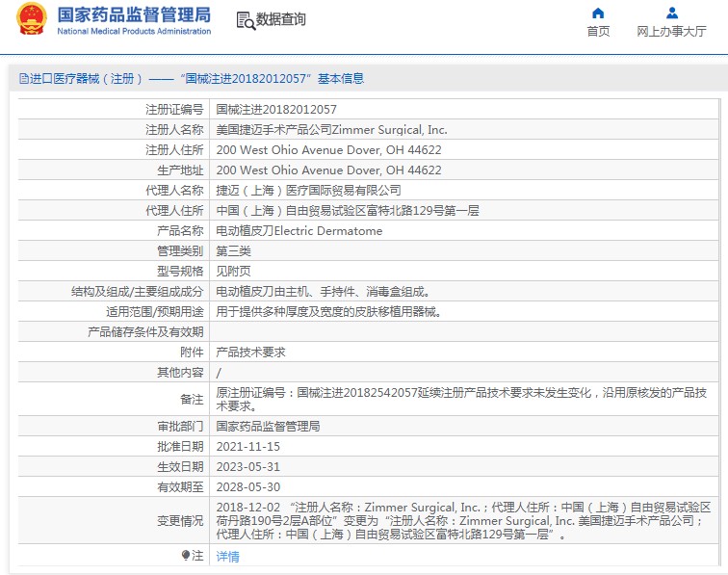The height and width of the screenshot is (575, 728).
Task: Click the 数据查询 magnifier icon
Action: coord(245,20)
